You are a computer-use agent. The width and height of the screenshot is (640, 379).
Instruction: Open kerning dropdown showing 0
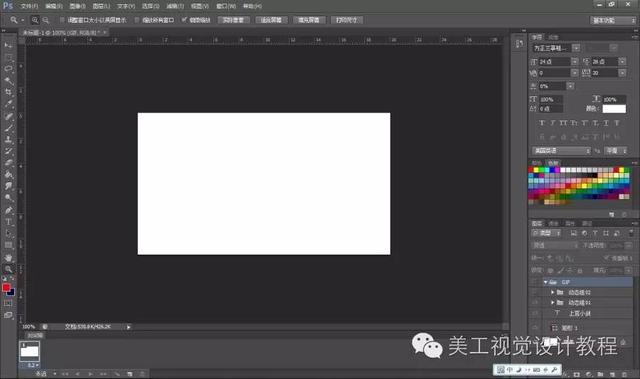coord(574,73)
